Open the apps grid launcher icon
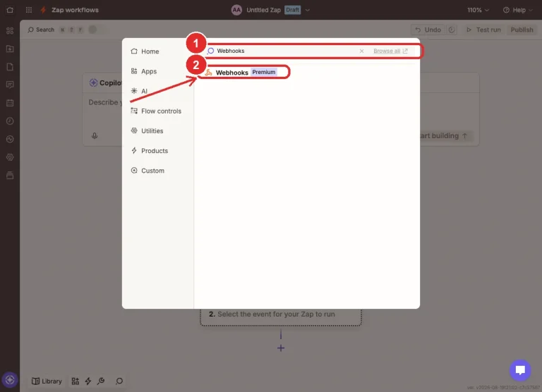542x392 pixels. click(x=29, y=10)
